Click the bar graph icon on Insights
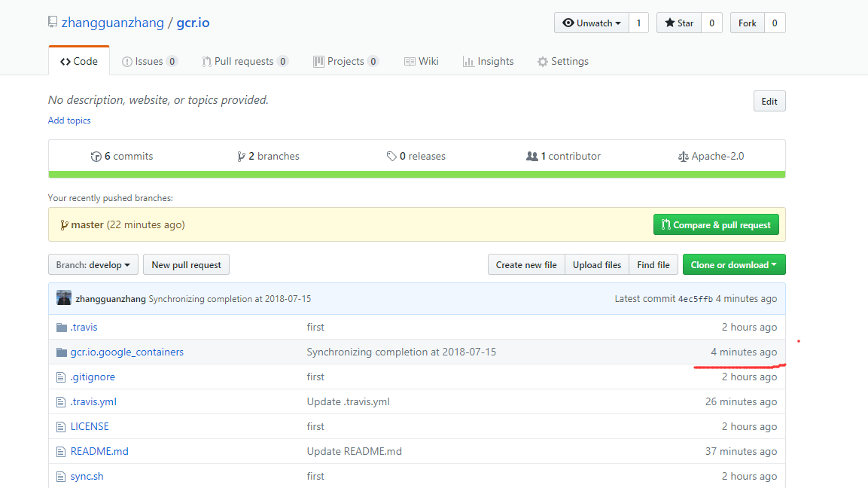 468,62
